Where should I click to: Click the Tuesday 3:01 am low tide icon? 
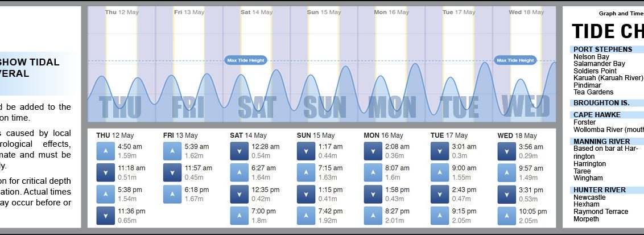pyautogui.click(x=439, y=151)
